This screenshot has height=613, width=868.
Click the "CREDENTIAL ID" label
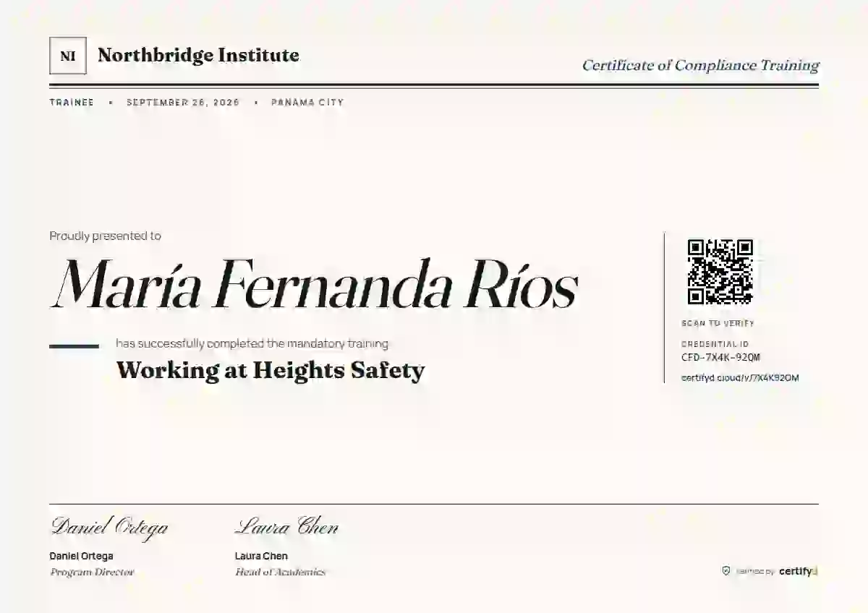(715, 345)
